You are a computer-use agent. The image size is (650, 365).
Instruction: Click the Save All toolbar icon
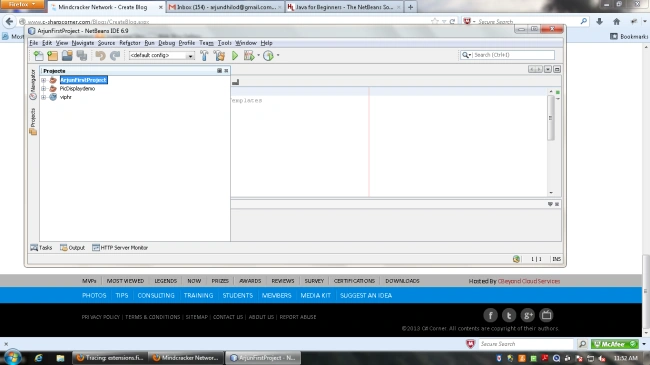point(82,56)
